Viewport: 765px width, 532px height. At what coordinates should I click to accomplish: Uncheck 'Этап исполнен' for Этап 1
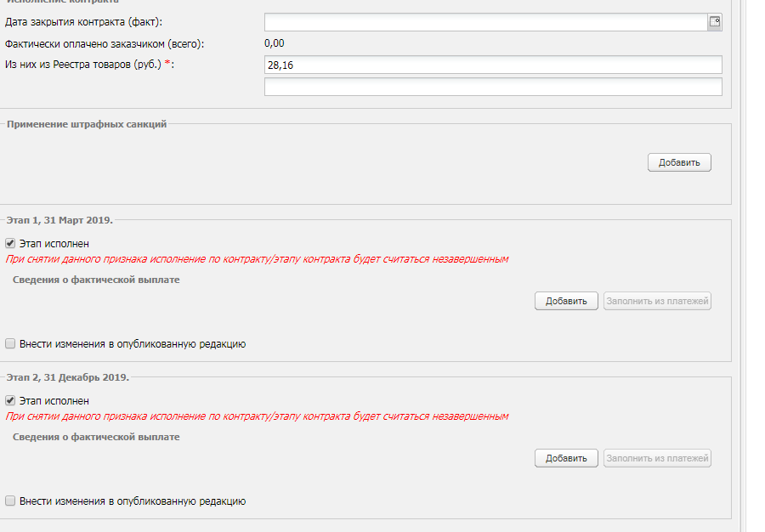(11, 244)
